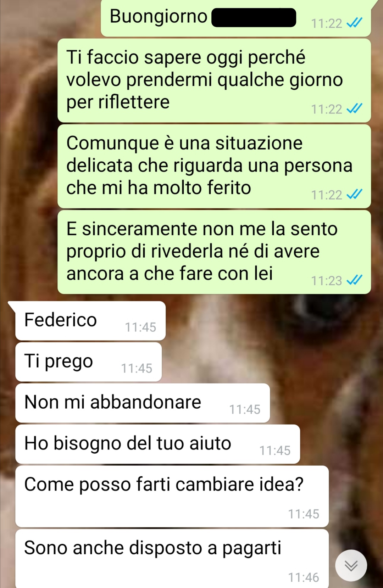Tap blue read ticks on Buongiorno message
The width and height of the screenshot is (383, 588).
tap(354, 23)
